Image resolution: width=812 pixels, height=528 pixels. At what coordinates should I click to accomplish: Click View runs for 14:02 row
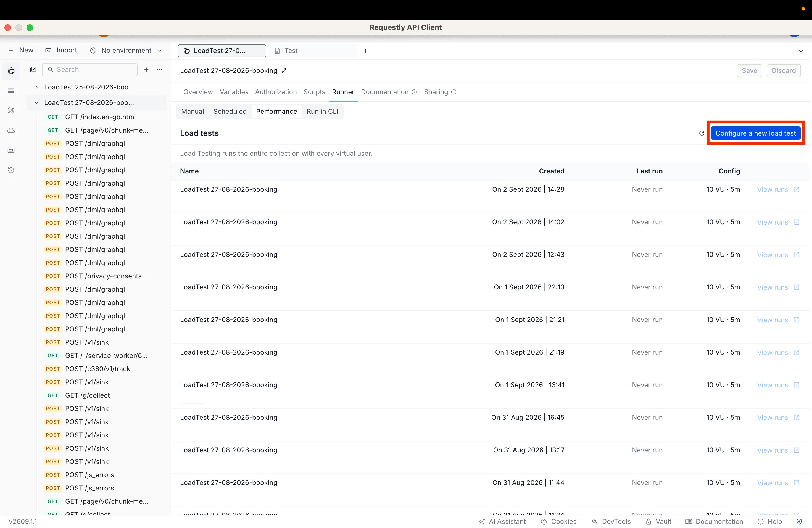pos(773,222)
